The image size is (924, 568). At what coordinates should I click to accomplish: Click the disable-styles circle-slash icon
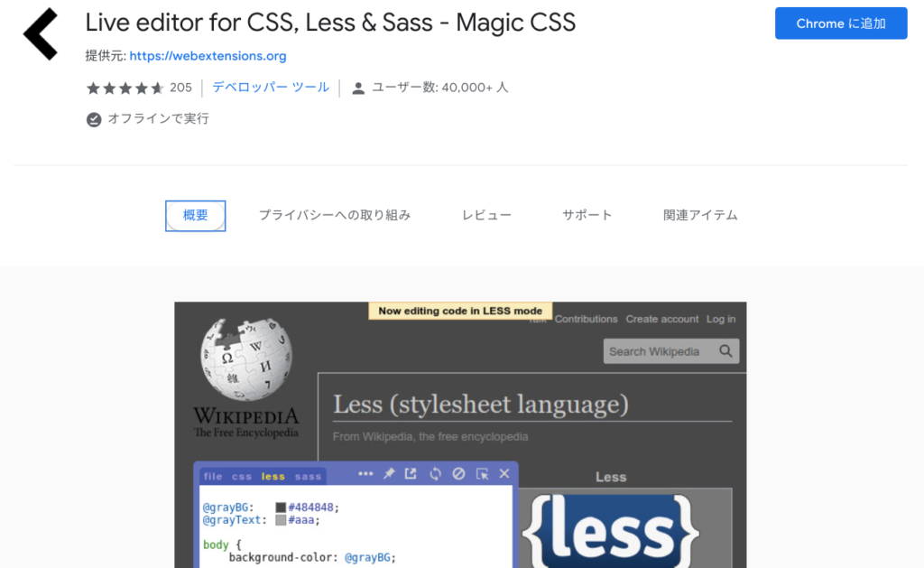click(x=458, y=473)
